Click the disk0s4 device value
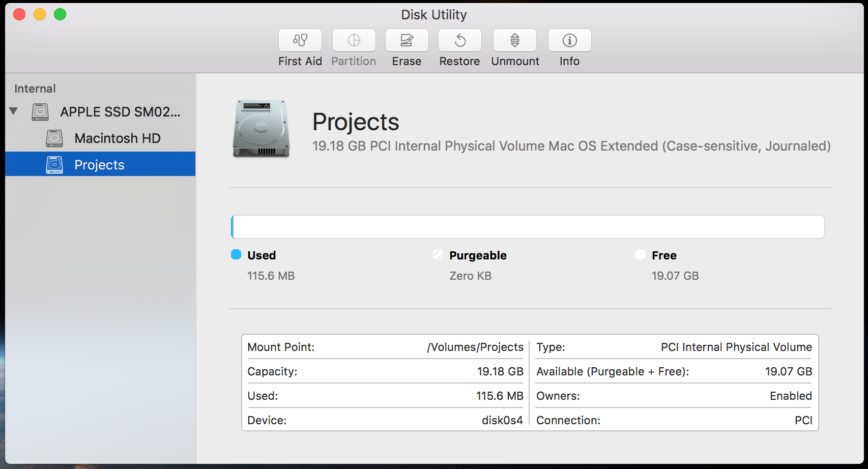868x469 pixels. [502, 420]
